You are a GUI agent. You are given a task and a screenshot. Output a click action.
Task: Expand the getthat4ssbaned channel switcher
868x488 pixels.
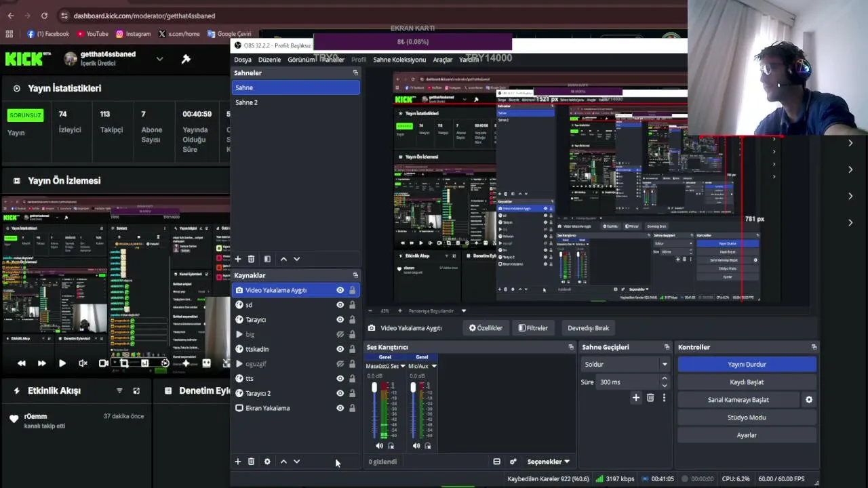[159, 59]
